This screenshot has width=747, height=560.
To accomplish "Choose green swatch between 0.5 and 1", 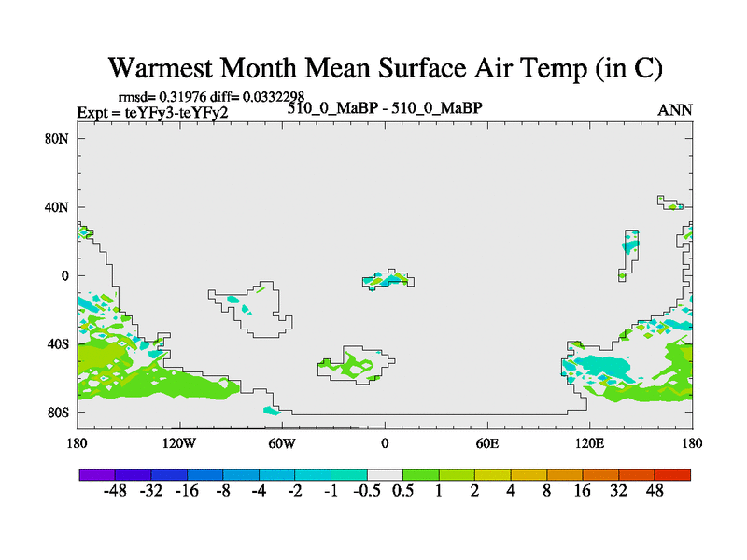I will [420, 475].
